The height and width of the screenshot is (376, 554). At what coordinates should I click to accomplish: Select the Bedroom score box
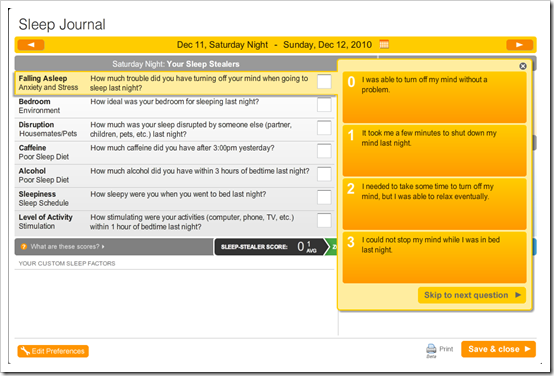(324, 105)
